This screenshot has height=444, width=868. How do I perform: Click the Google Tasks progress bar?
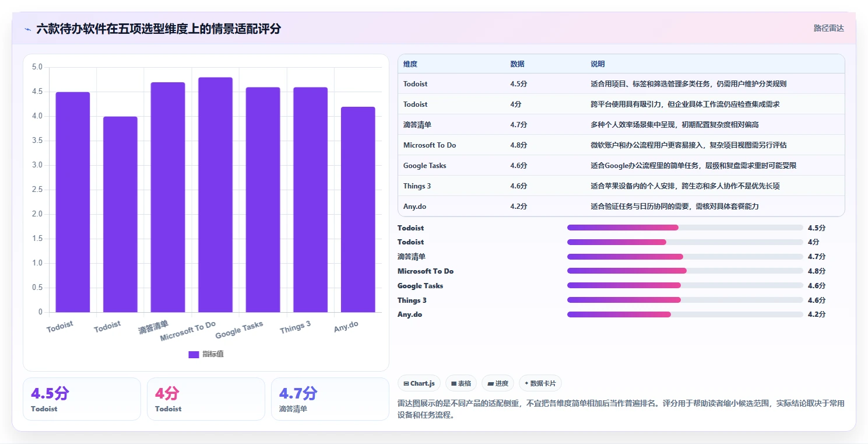(x=685, y=285)
